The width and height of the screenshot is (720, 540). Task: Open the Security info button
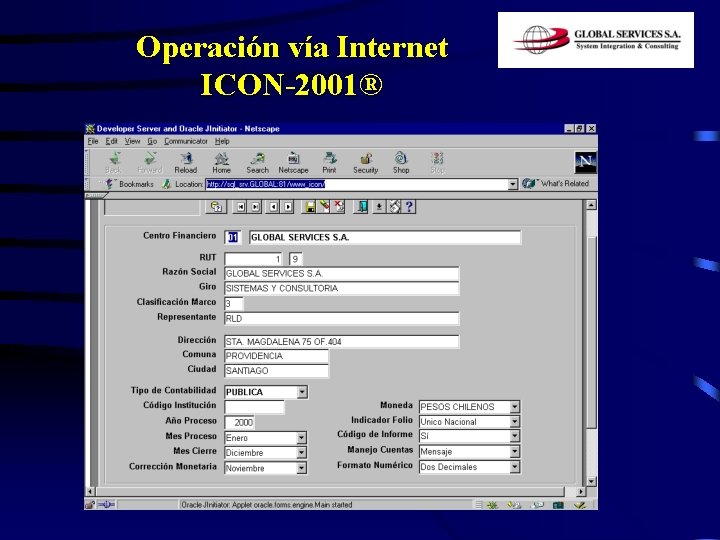tap(366, 163)
